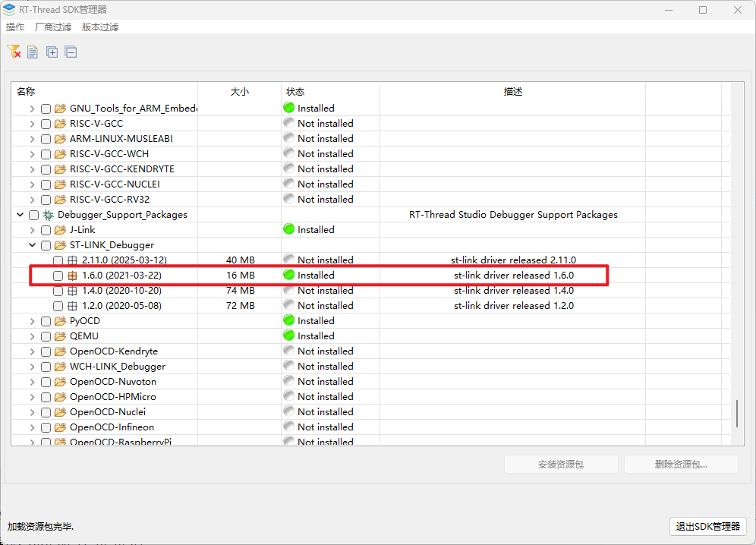Image resolution: width=756 pixels, height=545 pixels.
Task: Click the green status dot of 1.6.0
Action: tap(288, 275)
